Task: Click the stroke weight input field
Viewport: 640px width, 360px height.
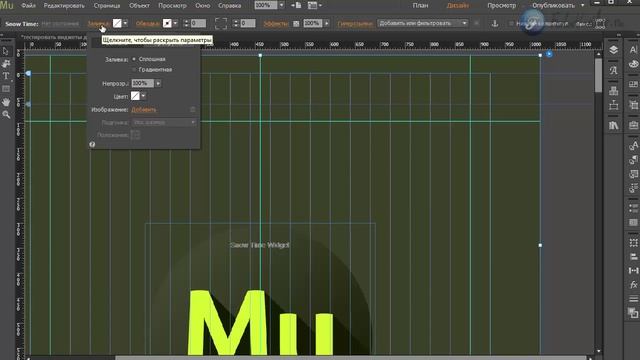Action: tap(198, 23)
